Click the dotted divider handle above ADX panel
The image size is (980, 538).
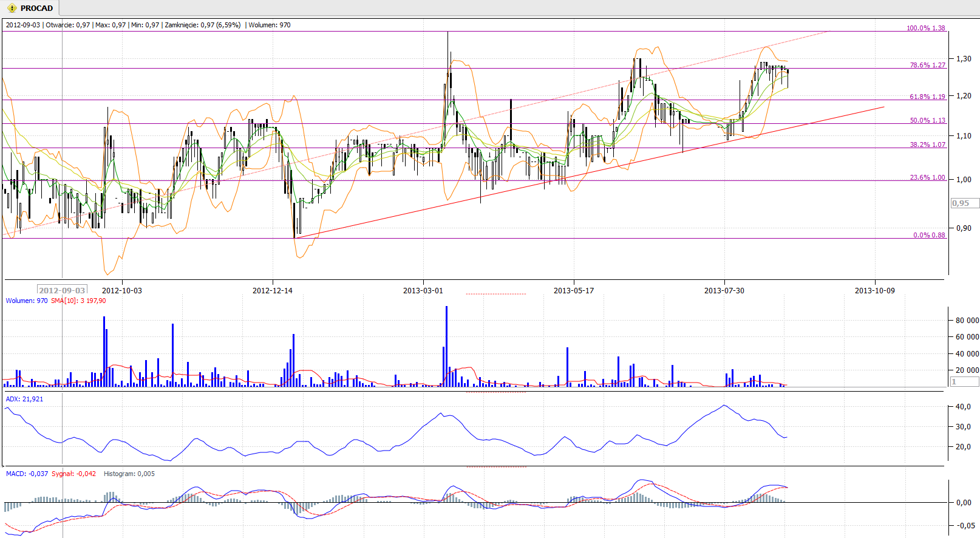(x=496, y=392)
